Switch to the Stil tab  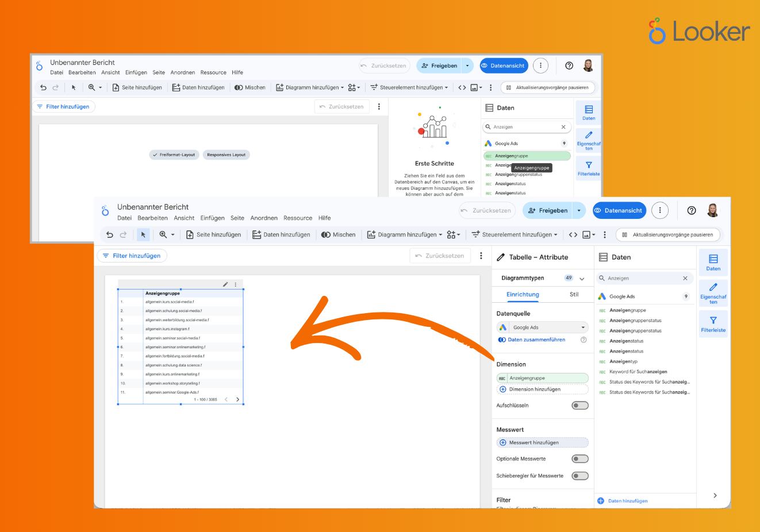pyautogui.click(x=574, y=294)
